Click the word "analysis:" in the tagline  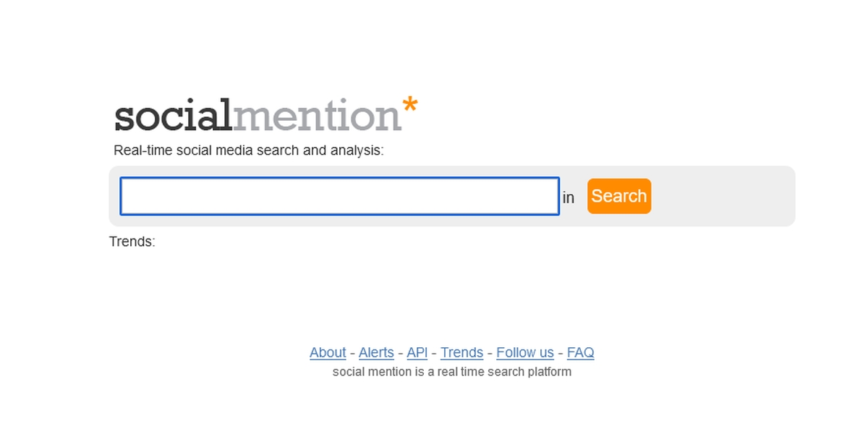357,150
